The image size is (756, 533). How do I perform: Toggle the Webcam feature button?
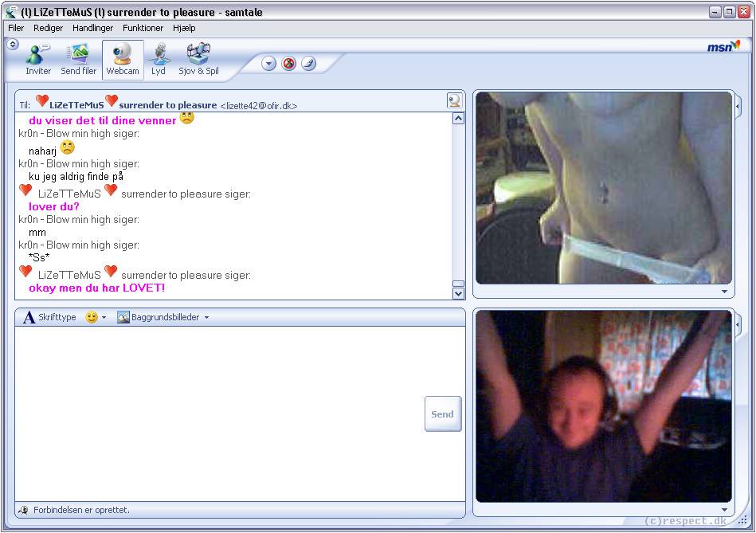123,59
